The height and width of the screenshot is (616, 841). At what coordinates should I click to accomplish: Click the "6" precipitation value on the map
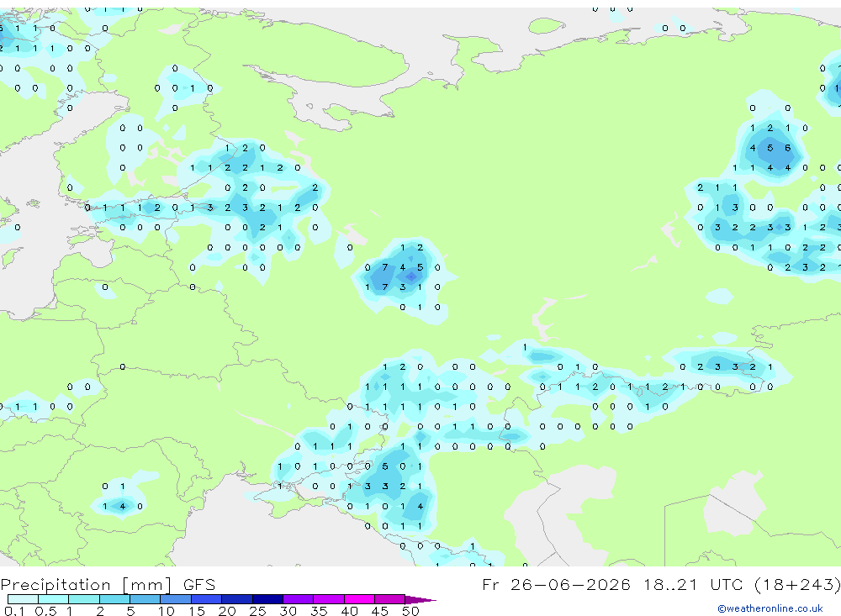(x=787, y=148)
